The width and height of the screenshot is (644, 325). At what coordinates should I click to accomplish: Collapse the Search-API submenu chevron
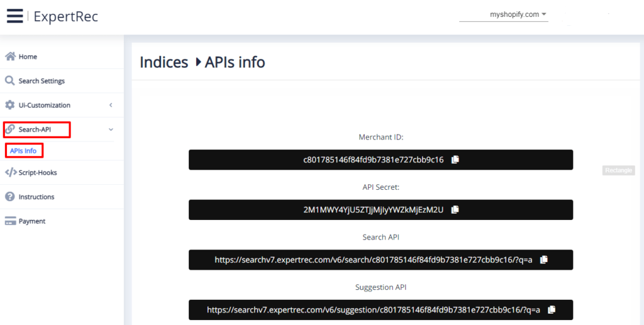tap(111, 129)
